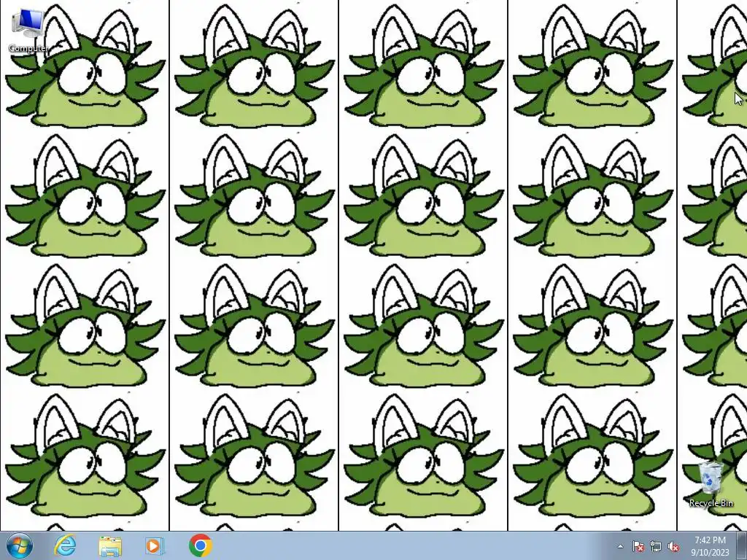
Task: Select the Computer desktop icon
Action: pos(28,28)
